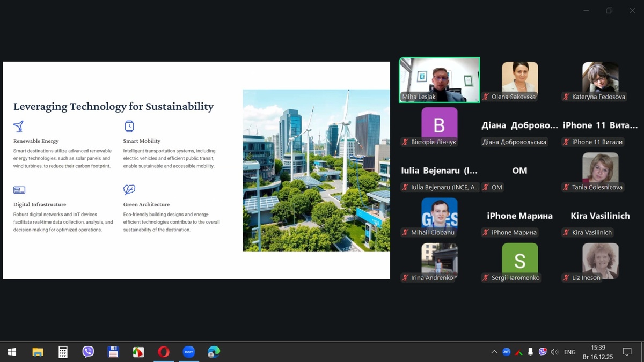Select Miha Lesjak's active speaker video
644x362 pixels.
(x=439, y=79)
